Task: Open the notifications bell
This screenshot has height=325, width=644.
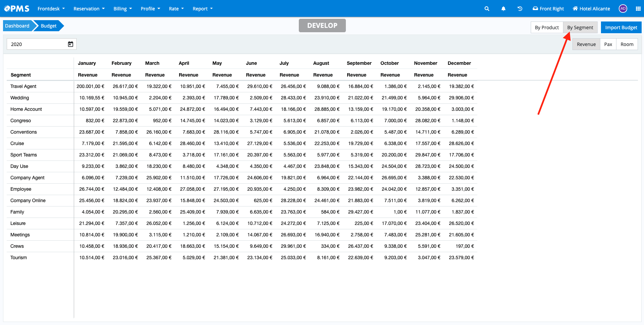Action: [503, 9]
